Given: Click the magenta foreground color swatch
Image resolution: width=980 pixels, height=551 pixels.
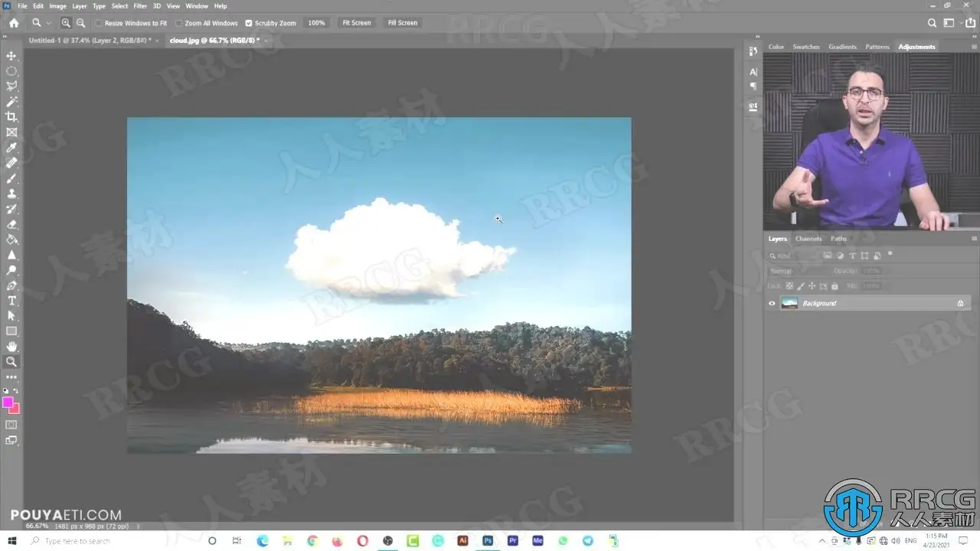Looking at the screenshot, I should coord(8,402).
